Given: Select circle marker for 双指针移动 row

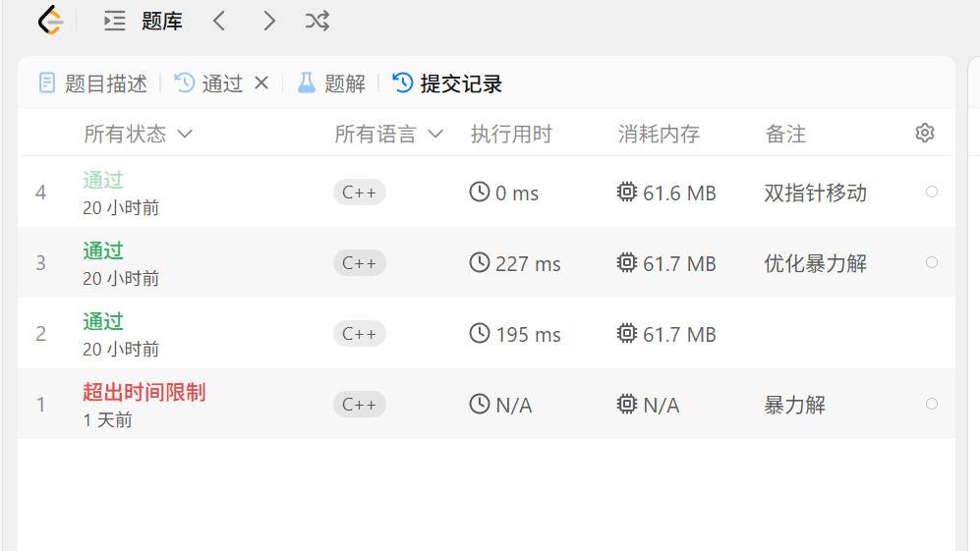Looking at the screenshot, I should click(931, 192).
